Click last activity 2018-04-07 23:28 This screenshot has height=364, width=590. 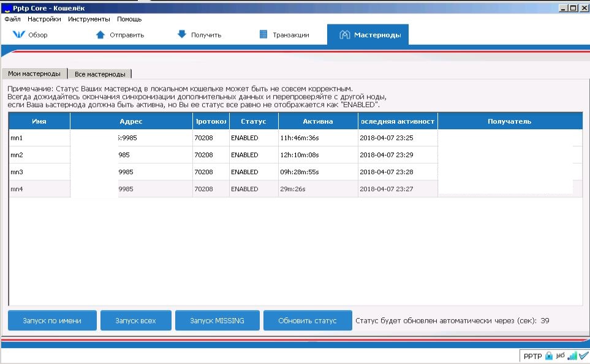point(387,172)
